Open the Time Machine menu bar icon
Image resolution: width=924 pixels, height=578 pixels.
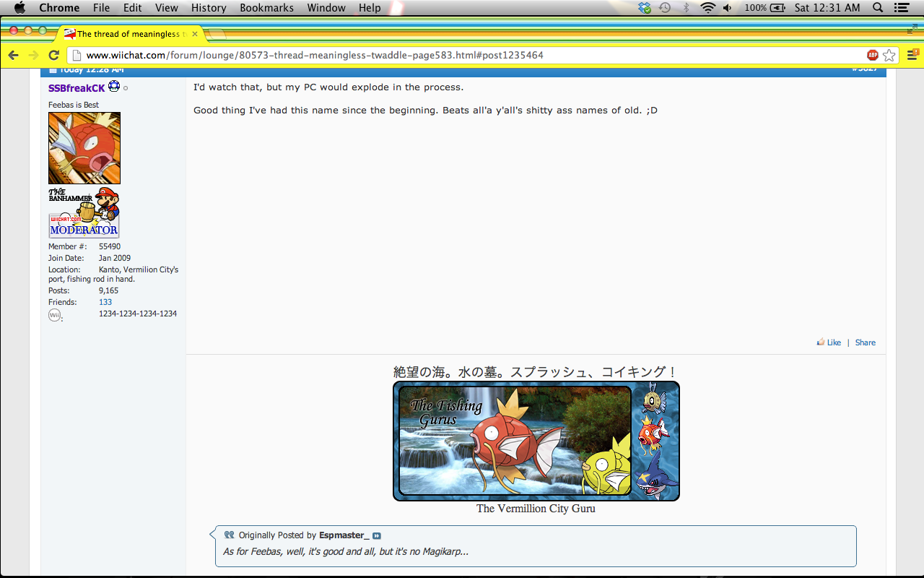pos(665,8)
